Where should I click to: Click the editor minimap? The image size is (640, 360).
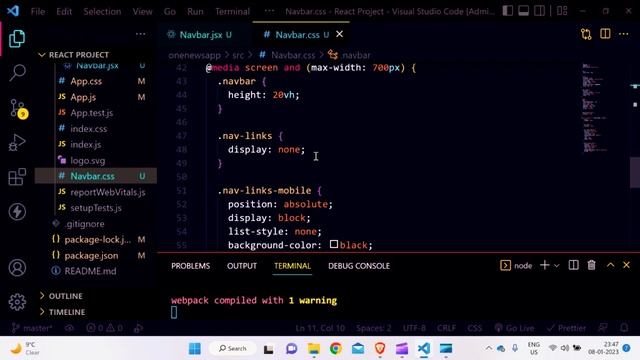(x=595, y=108)
